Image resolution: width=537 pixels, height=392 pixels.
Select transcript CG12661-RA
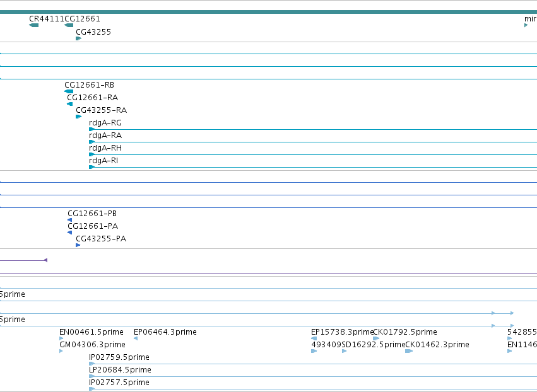93,98
